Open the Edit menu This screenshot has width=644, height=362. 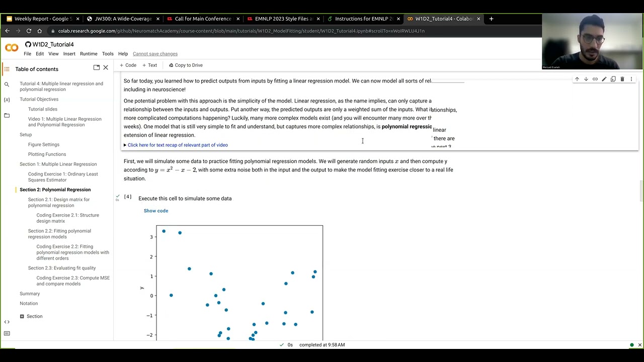pyautogui.click(x=40, y=54)
